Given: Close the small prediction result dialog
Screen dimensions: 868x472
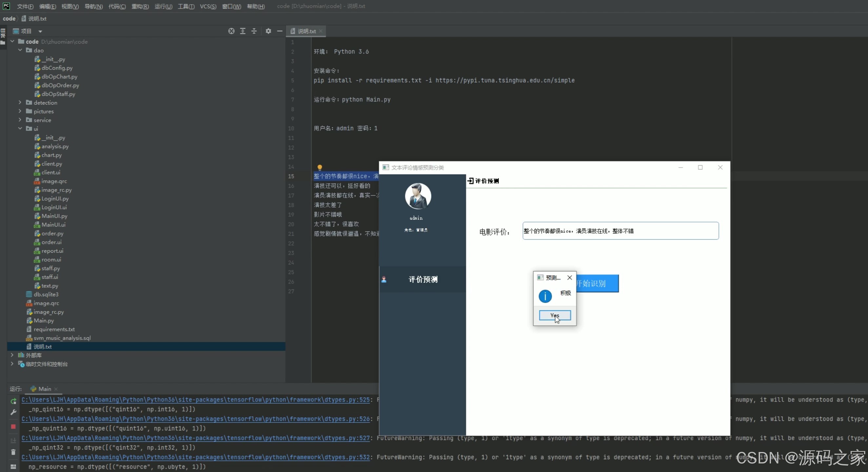Looking at the screenshot, I should tap(569, 278).
